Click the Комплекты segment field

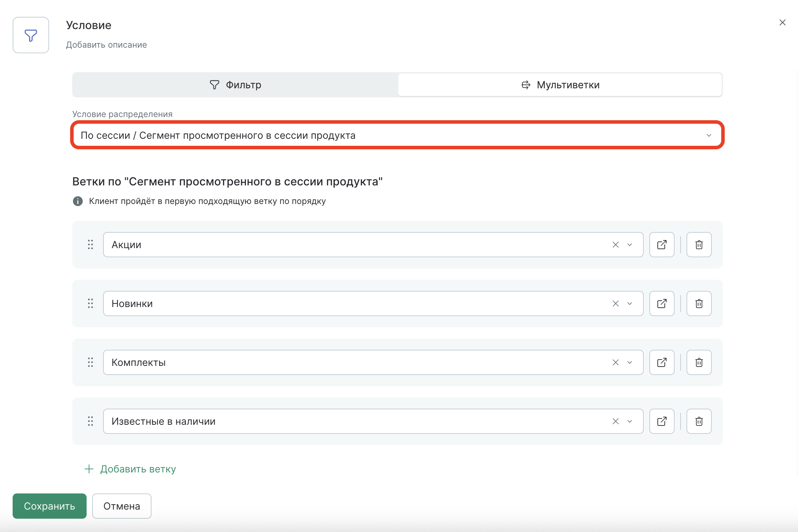coord(373,362)
